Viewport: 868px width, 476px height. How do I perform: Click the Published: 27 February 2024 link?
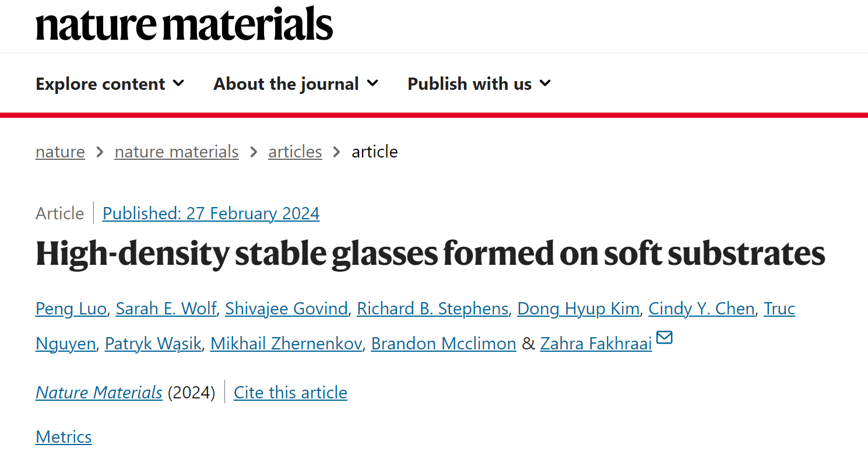pos(211,213)
